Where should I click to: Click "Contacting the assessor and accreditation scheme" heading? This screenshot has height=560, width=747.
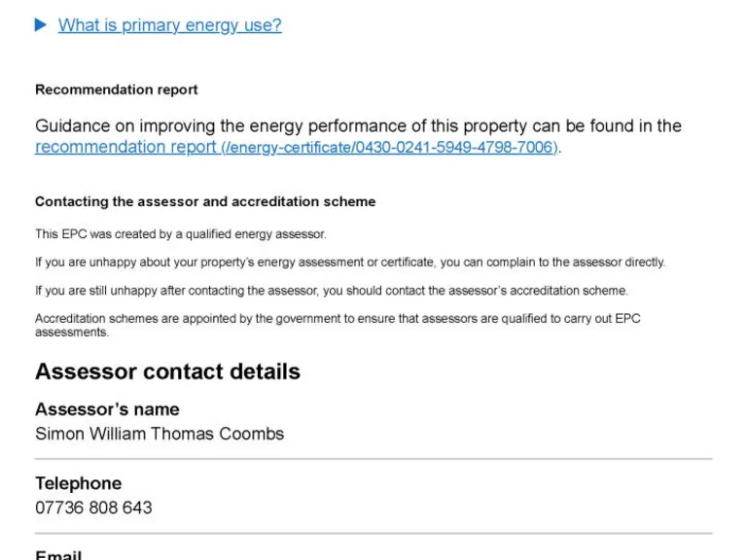tap(205, 202)
